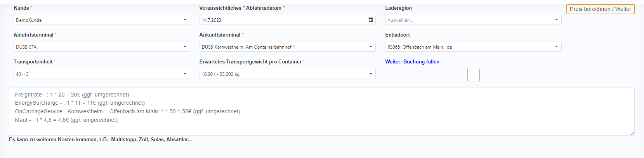This screenshot has width=644, height=158.
Task: Expand the Entladeort dropdown arrow
Action: pos(556,47)
